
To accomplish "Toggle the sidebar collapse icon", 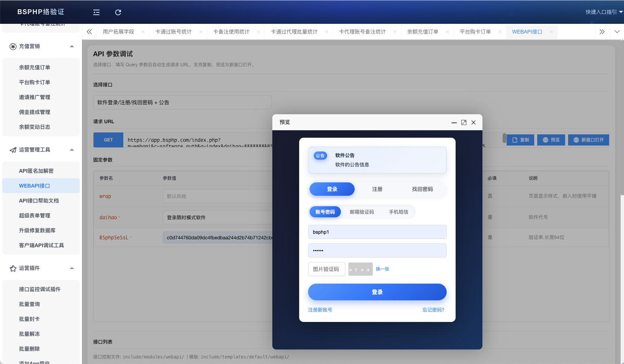I will (96, 12).
